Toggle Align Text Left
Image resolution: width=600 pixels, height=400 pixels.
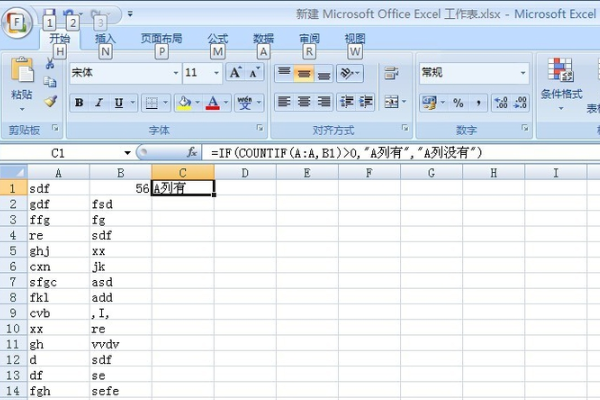coord(284,102)
